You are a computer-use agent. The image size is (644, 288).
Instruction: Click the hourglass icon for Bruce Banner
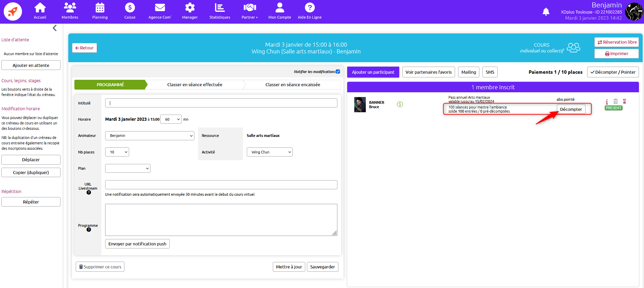[x=624, y=101]
